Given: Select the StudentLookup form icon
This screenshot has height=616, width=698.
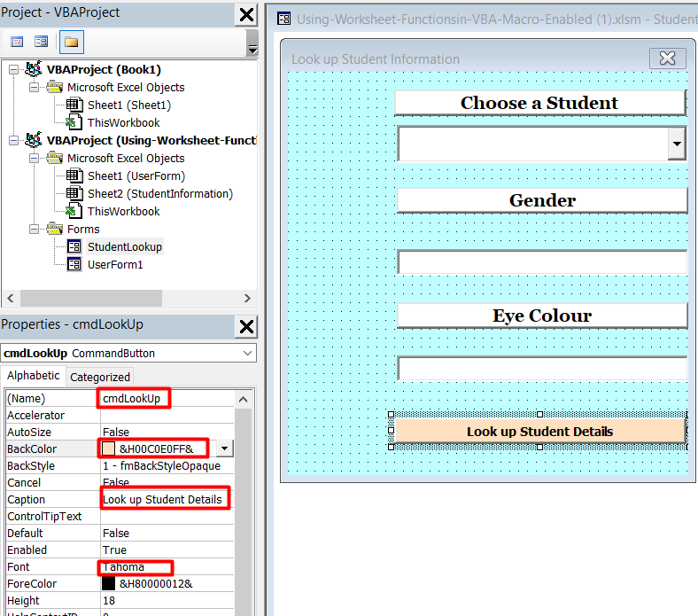Looking at the screenshot, I should point(74,246).
